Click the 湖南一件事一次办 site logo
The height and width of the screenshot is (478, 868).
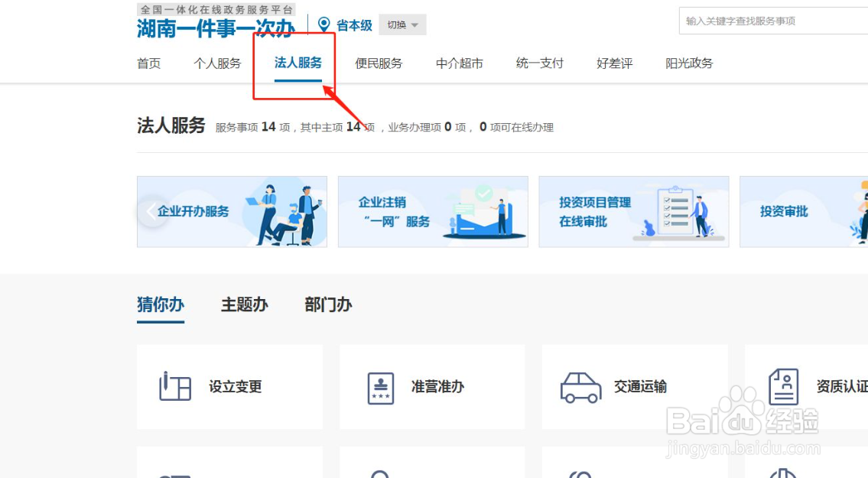pos(216,28)
